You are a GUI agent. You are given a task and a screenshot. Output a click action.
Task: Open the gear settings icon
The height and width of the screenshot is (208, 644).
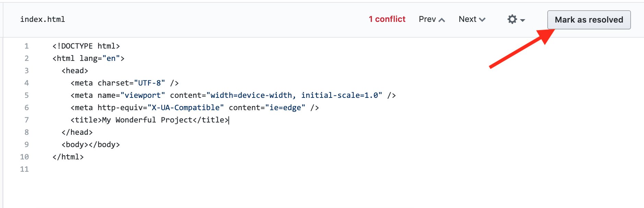coord(512,19)
